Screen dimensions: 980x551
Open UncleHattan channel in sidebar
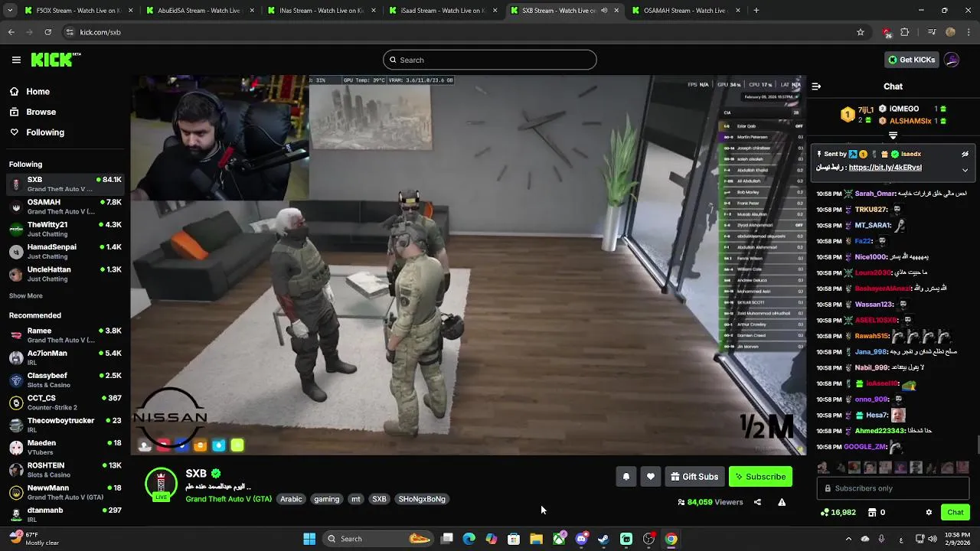coord(65,274)
